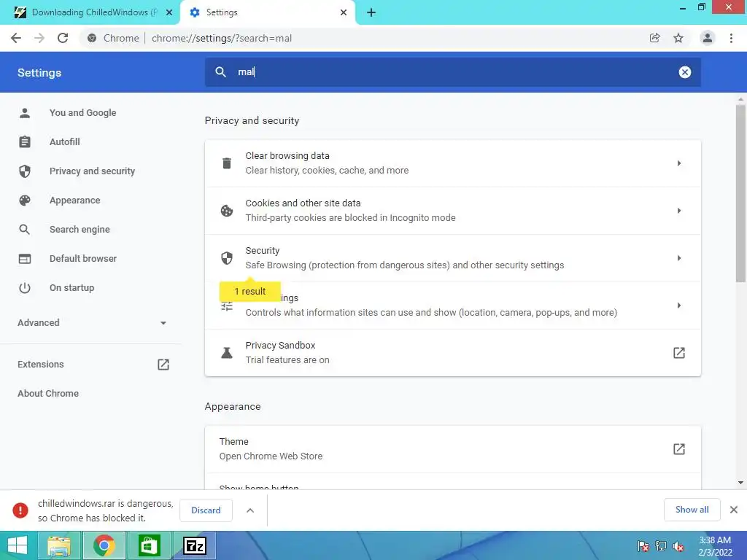Click the settings page vertical scrollbar
747x560 pixels.
740,192
